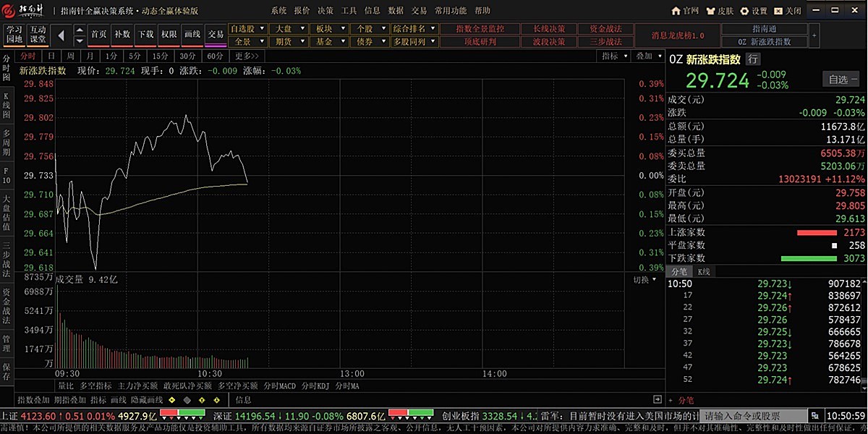Click the command or stock input field
Screen dimensions: 868x434
[x=752, y=416]
